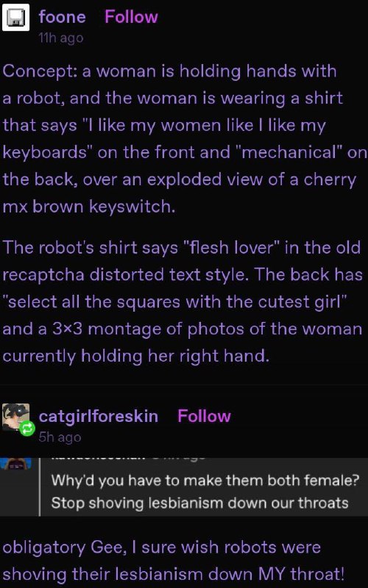
Task: Open catgirlforeskin's profile picture
Action: (15, 417)
